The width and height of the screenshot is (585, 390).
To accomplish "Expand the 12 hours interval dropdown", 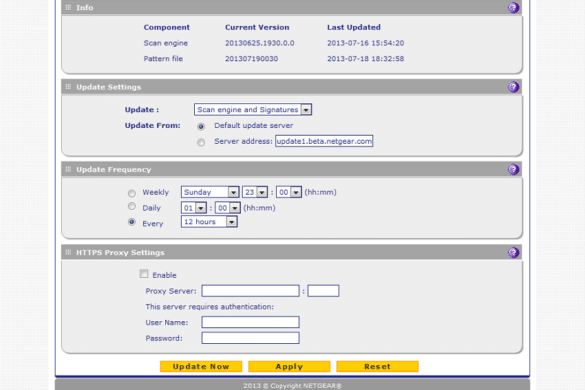I will point(209,222).
